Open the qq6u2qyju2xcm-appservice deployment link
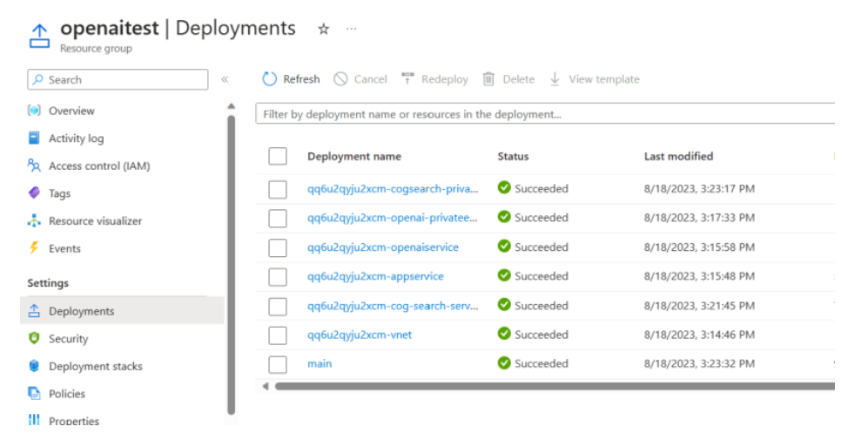Image resolution: width=868 pixels, height=440 pixels. [375, 276]
